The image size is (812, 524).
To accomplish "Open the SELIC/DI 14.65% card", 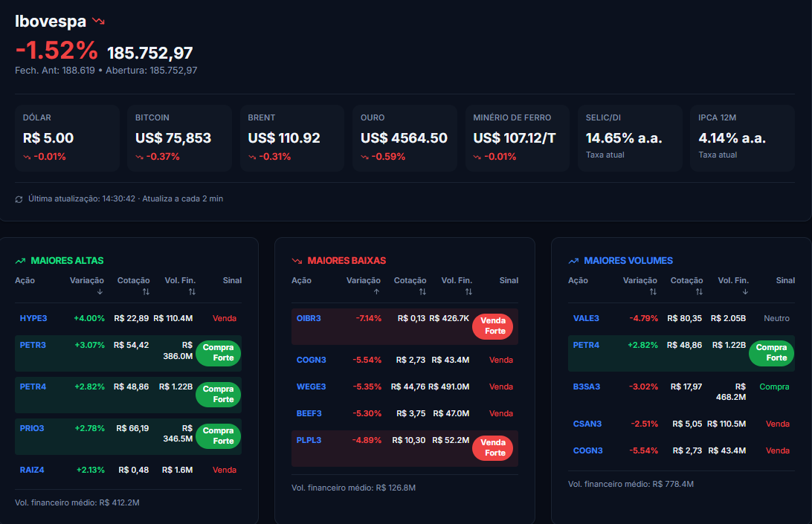I will 630,138.
